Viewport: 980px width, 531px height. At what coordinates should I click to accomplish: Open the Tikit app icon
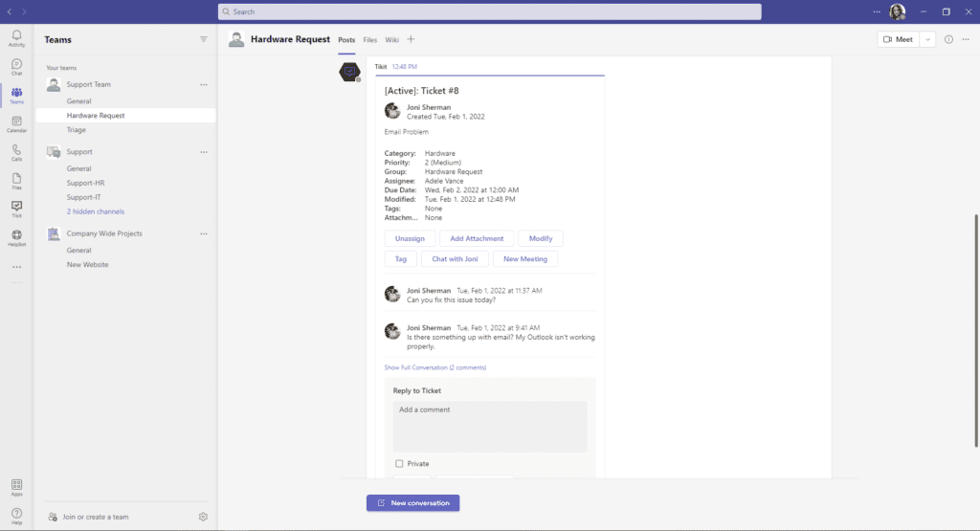[x=17, y=210]
